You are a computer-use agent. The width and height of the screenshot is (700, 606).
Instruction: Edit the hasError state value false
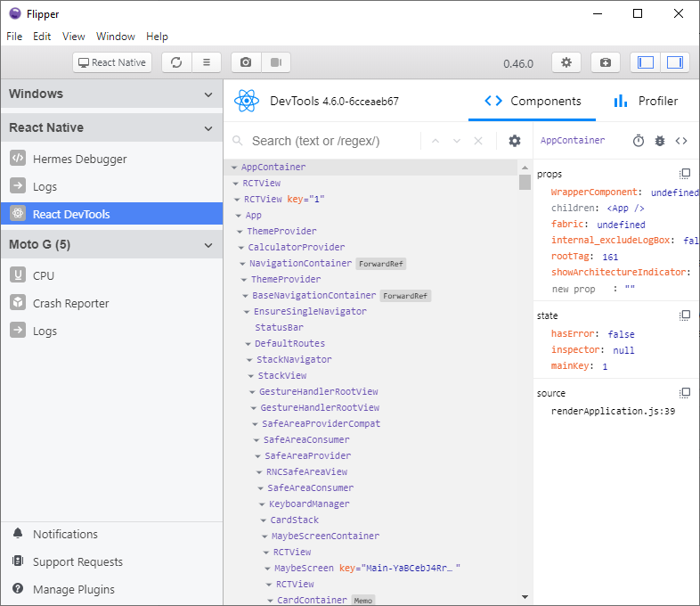[621, 334]
